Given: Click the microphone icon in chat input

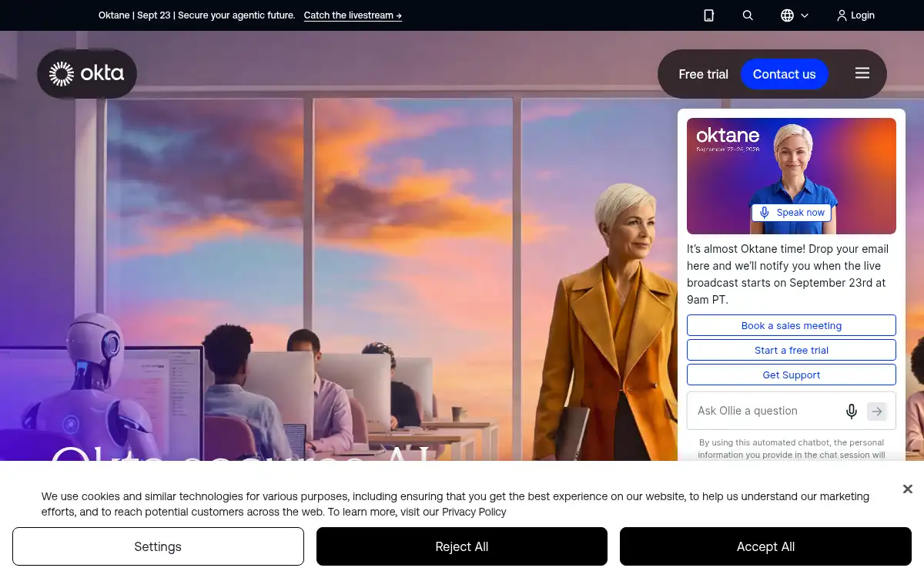Looking at the screenshot, I should [x=852, y=412].
